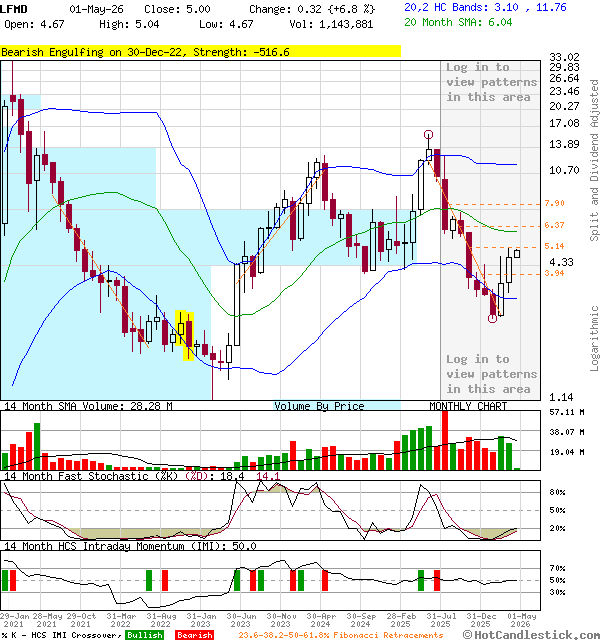Click lower 'Log in to view patterns' notice

coord(491,374)
